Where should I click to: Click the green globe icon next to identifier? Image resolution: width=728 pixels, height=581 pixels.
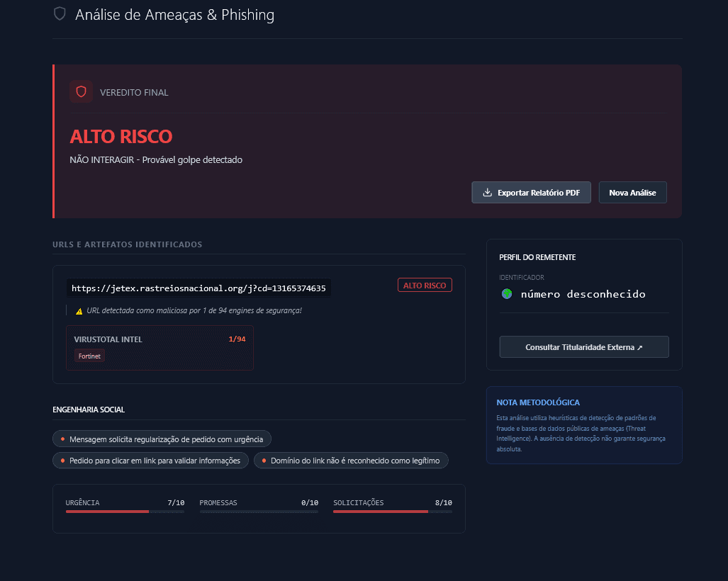(x=506, y=293)
